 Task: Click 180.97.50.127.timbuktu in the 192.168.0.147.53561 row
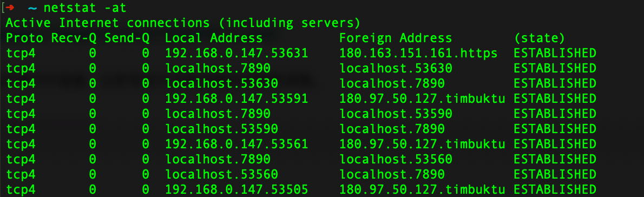point(422,145)
